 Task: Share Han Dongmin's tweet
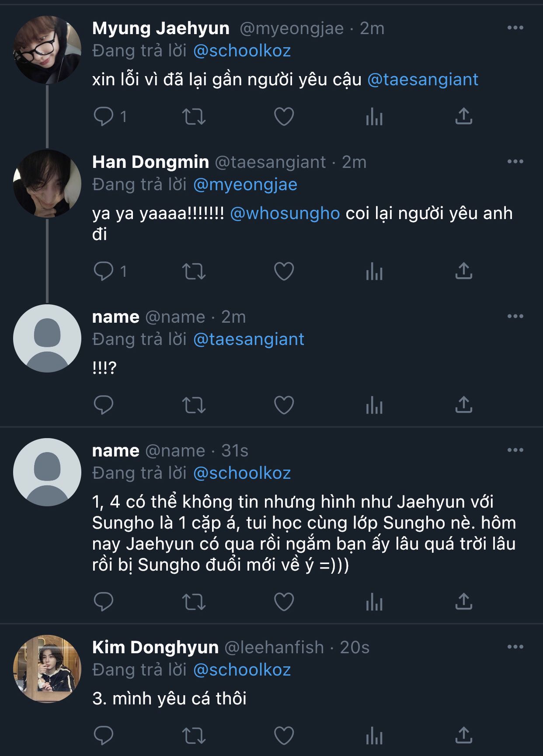pos(464,271)
